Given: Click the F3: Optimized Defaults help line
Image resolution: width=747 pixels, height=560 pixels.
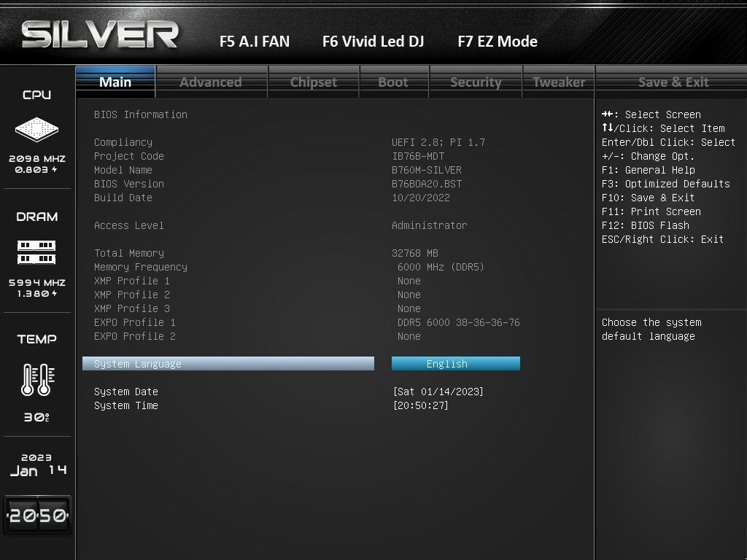Looking at the screenshot, I should [665, 184].
